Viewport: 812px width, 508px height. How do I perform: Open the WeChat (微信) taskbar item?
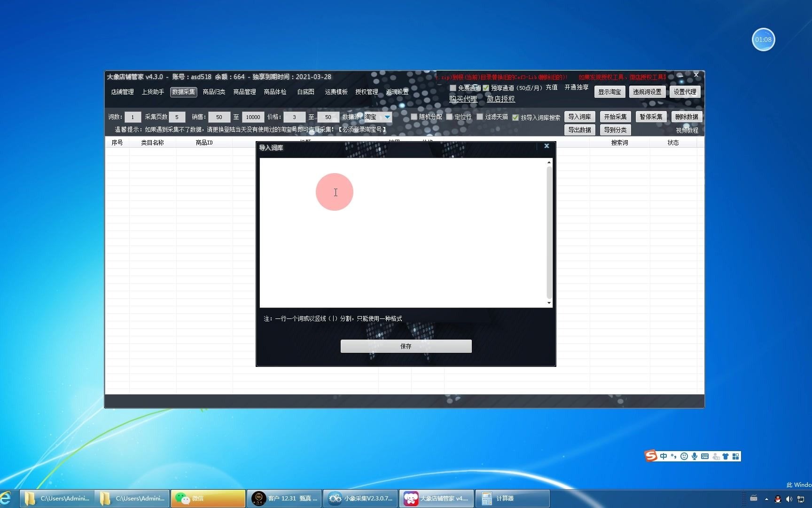[x=208, y=498]
